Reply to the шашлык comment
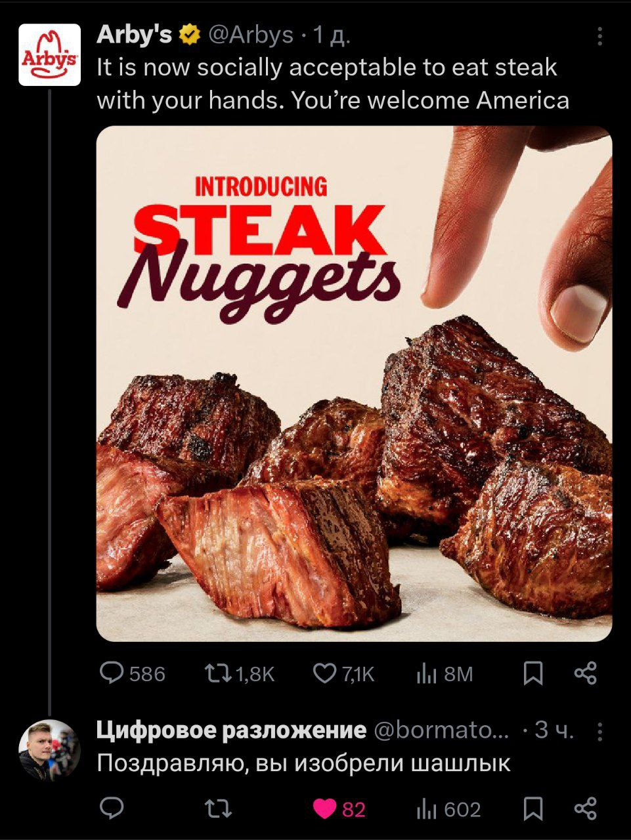 coord(112,809)
